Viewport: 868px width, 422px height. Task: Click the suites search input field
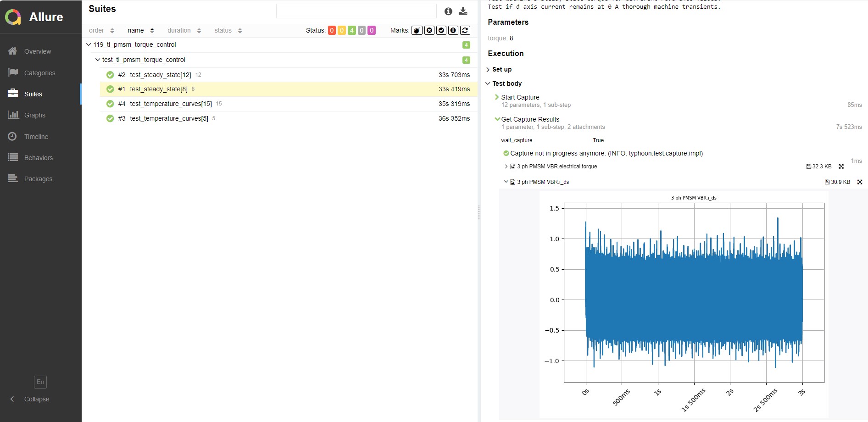tap(356, 11)
